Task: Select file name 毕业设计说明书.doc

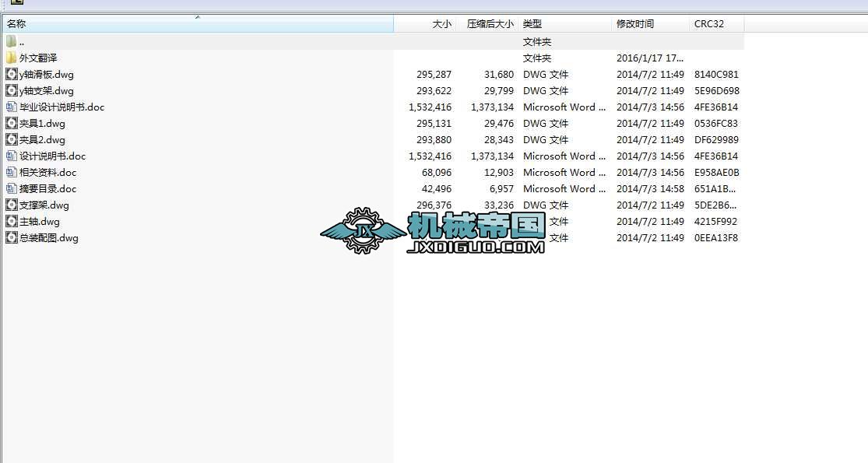Action: click(62, 107)
